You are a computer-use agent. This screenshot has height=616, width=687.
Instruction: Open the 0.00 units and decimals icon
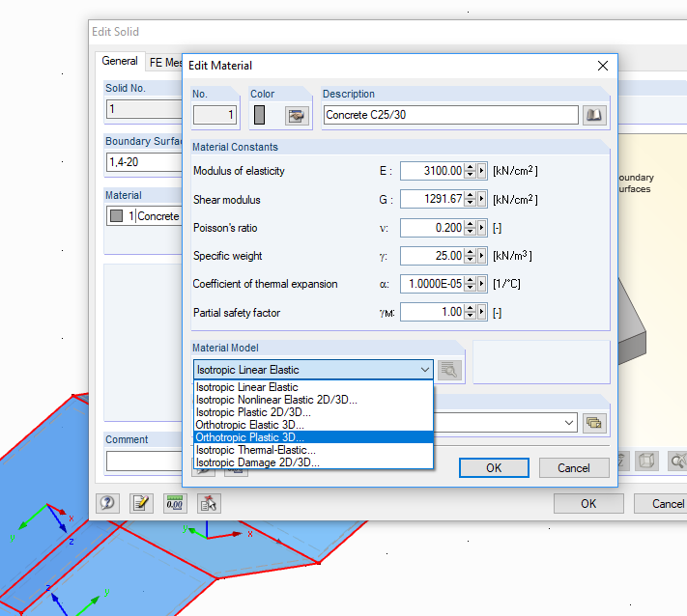pos(175,503)
